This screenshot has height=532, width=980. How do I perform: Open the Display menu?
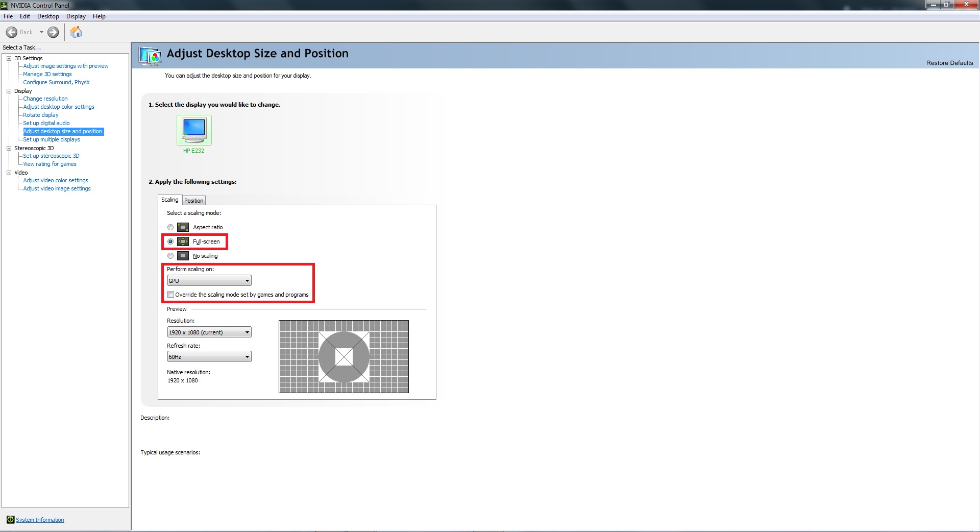(76, 16)
